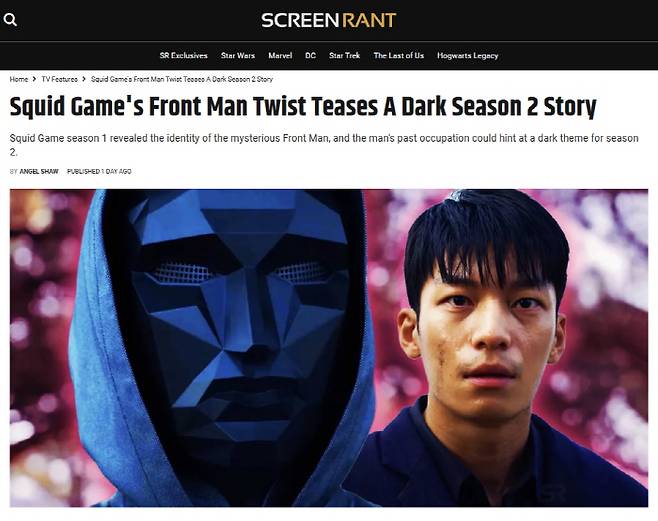This screenshot has height=521, width=658.
Task: Click Home breadcrumb link
Action: [19, 79]
